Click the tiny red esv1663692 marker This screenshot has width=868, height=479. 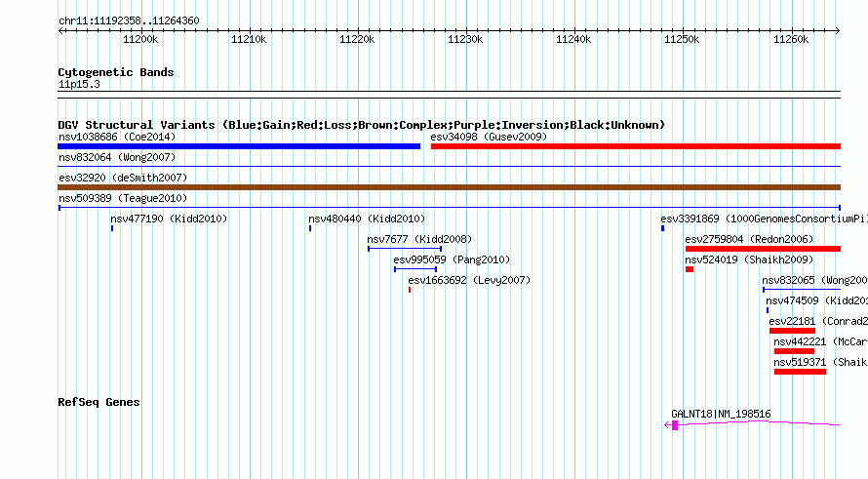410,290
